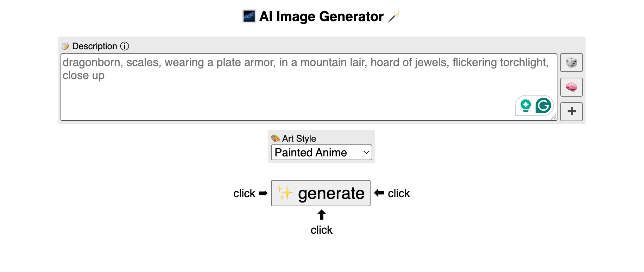The width and height of the screenshot is (644, 272).
Task: Open the Art Style dropdown
Action: (x=321, y=152)
